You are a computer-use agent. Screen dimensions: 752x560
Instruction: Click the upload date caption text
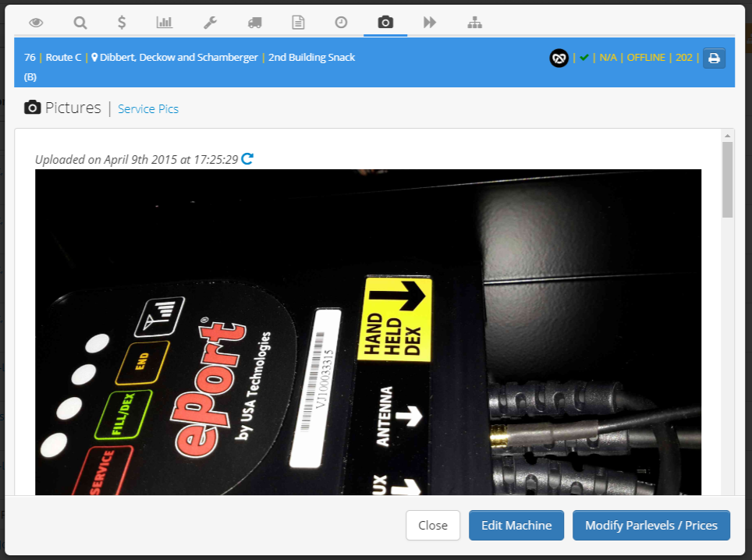tap(137, 160)
